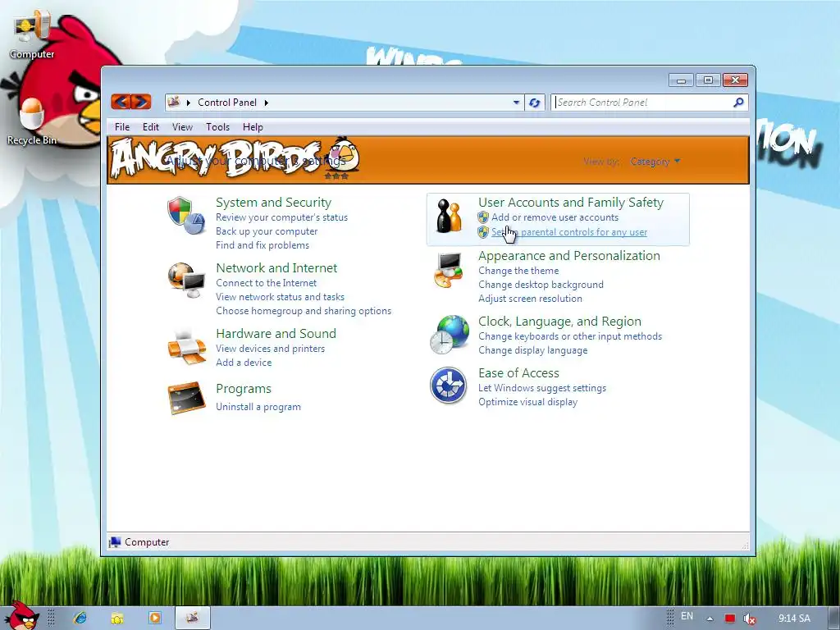The height and width of the screenshot is (630, 840).
Task: Open the Help menu
Action: pyautogui.click(x=253, y=127)
